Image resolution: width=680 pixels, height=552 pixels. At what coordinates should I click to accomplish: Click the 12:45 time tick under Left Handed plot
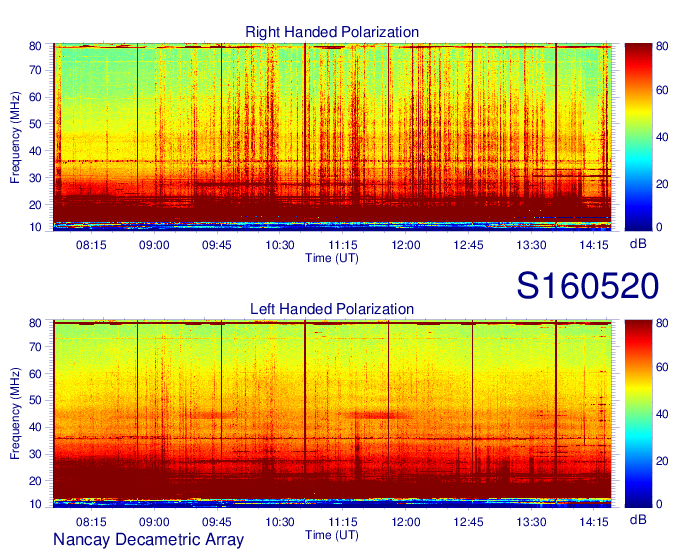[468, 522]
